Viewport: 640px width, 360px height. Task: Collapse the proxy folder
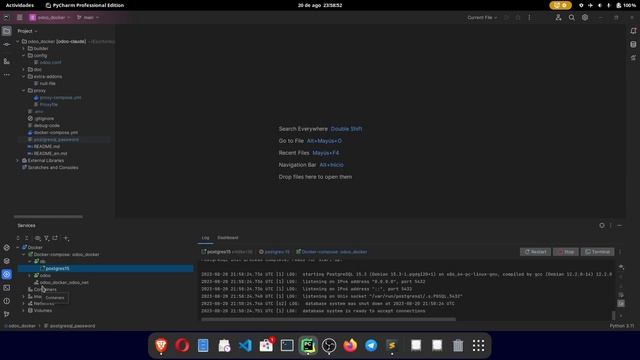[x=24, y=91]
